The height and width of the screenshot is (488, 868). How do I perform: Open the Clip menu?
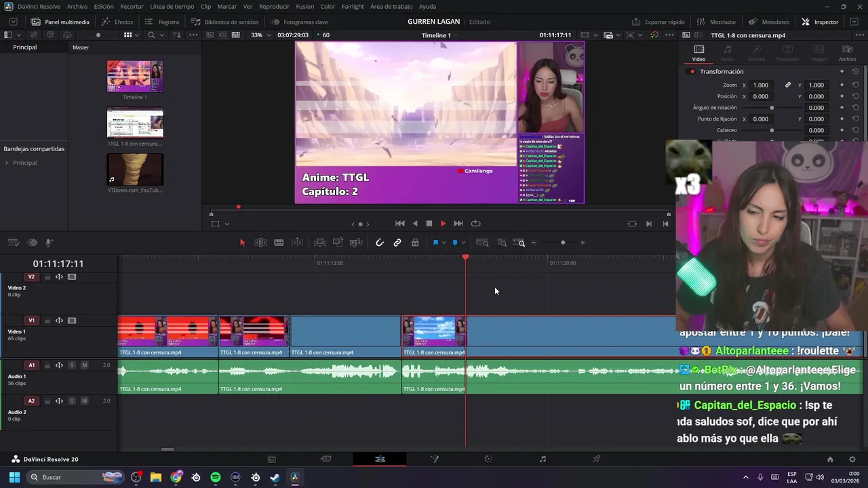tap(205, 6)
